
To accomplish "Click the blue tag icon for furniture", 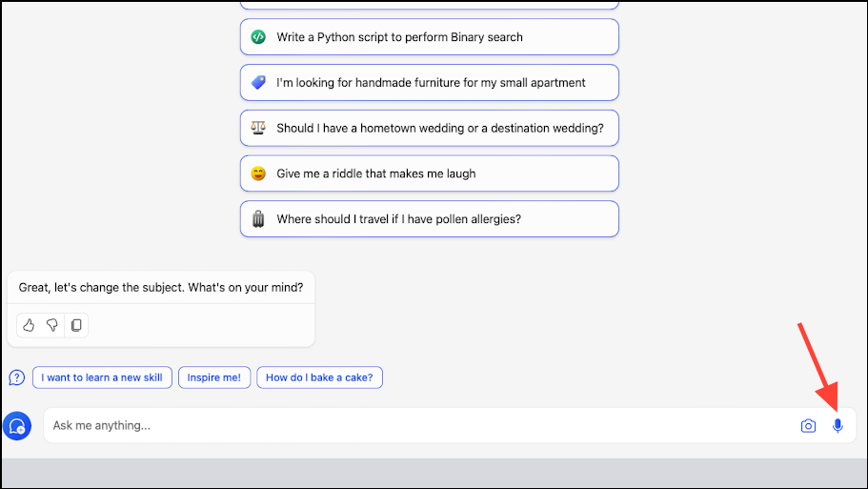I will 258,83.
